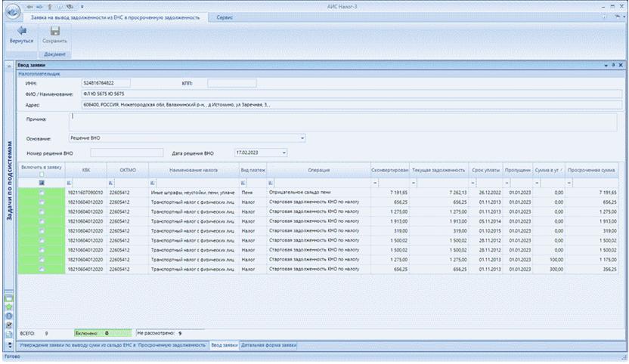Switch to the Сервис ribbon tab
Image resolution: width=629 pixels, height=364 pixels.
[225, 17]
